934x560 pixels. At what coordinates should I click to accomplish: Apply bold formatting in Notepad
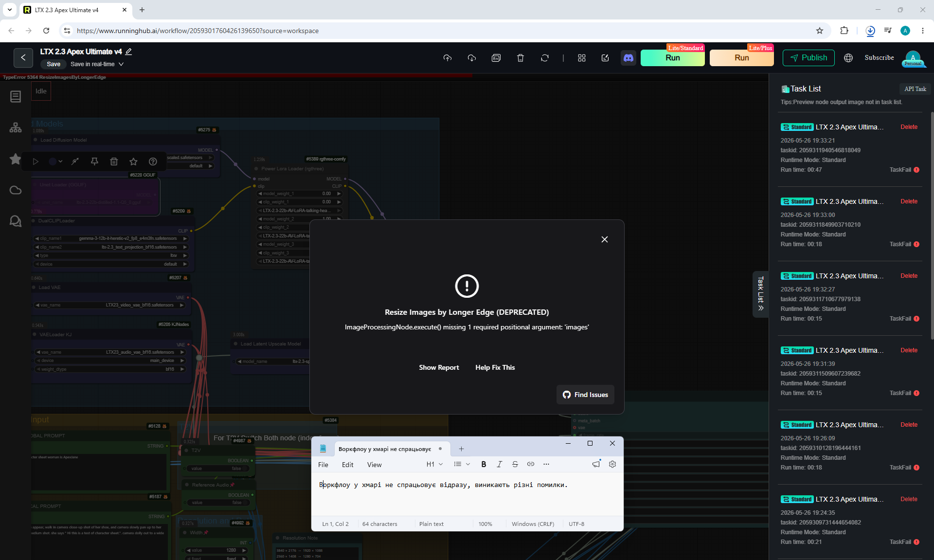pos(484,464)
